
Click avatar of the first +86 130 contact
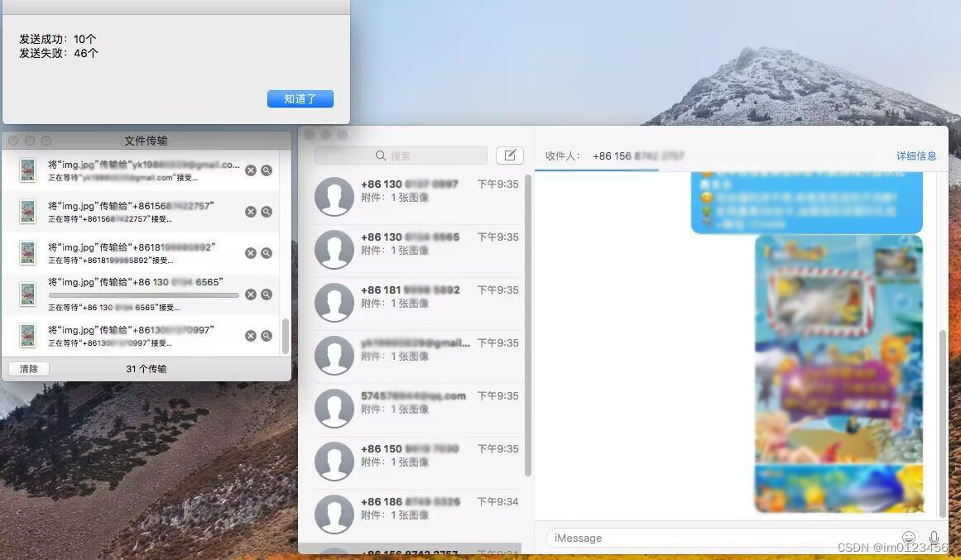[x=334, y=197]
